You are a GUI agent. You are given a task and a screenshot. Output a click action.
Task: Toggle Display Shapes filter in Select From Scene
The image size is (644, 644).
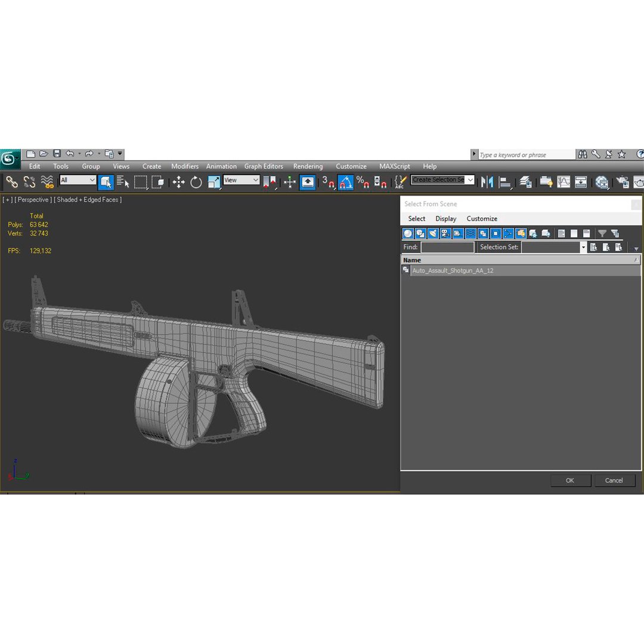tap(420, 234)
